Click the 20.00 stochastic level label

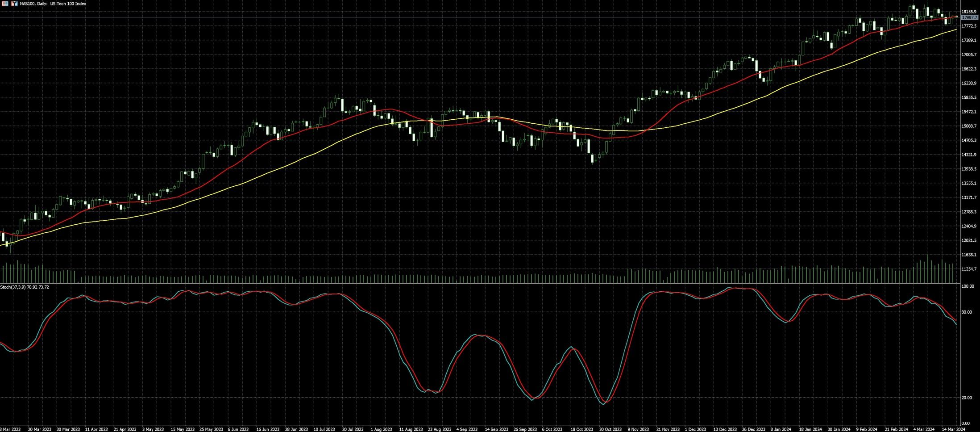pyautogui.click(x=966, y=398)
